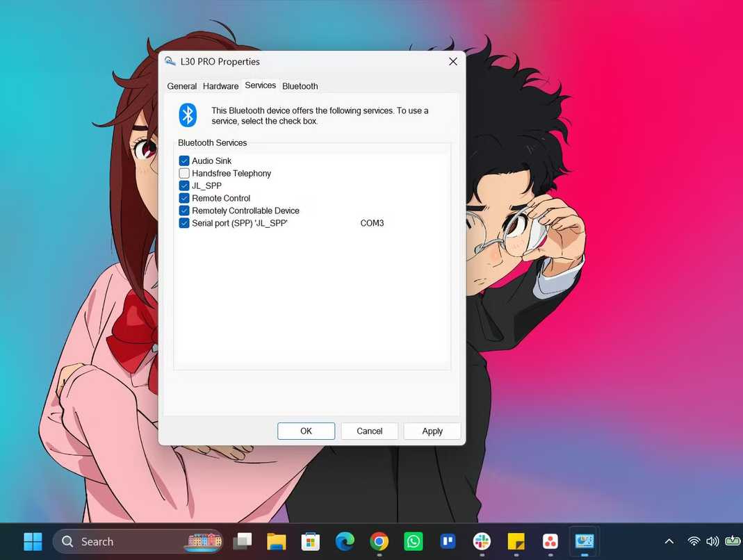Open WhatsApp from the taskbar
Image resolution: width=743 pixels, height=560 pixels.
point(413,541)
